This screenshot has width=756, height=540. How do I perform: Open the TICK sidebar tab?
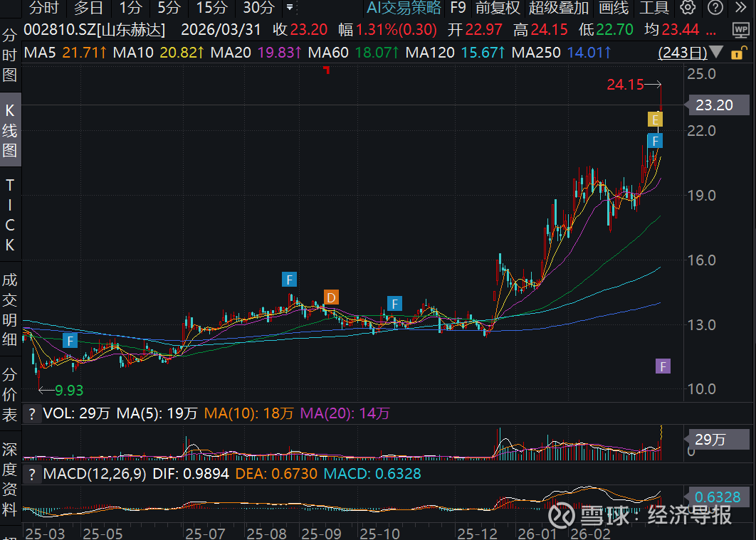10,215
